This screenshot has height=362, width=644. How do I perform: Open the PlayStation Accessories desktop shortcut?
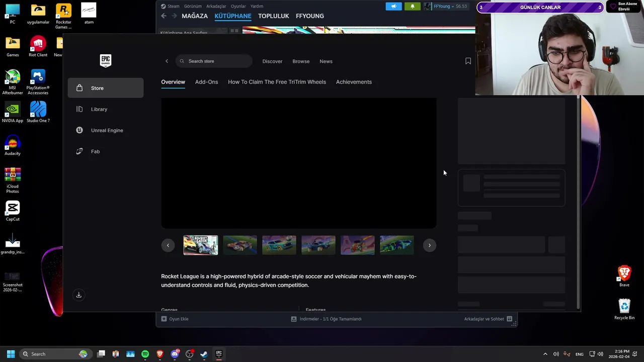coord(38,82)
